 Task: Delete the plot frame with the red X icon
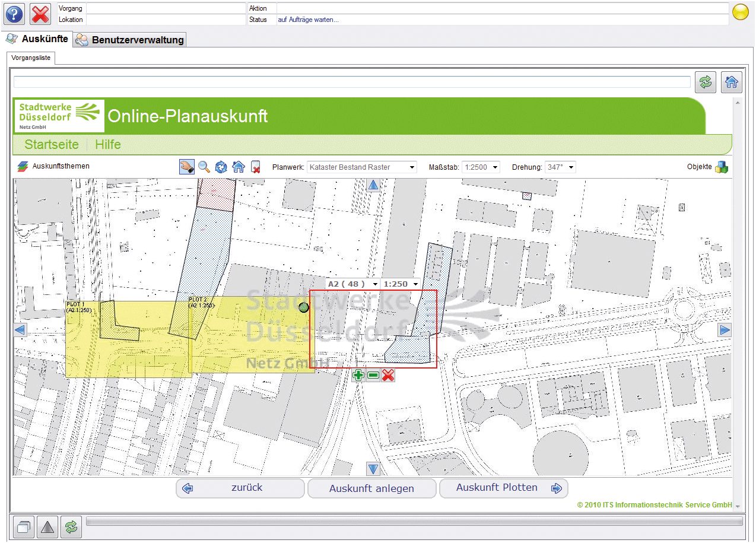point(389,375)
